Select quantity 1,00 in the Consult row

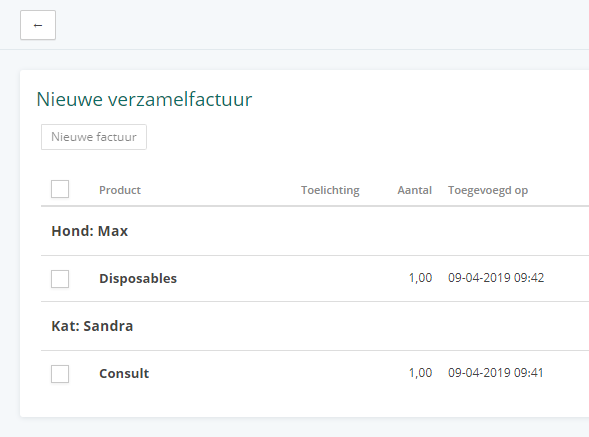click(420, 373)
